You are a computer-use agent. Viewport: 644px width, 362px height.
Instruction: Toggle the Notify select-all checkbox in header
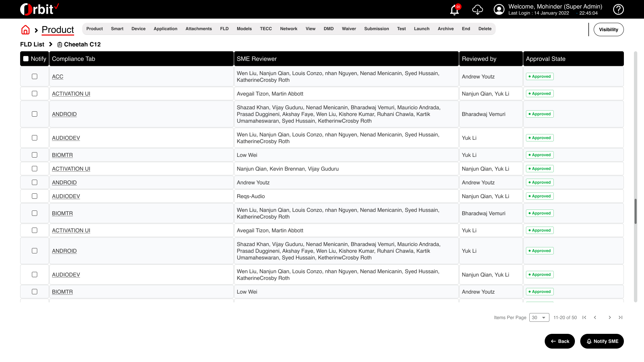26,59
